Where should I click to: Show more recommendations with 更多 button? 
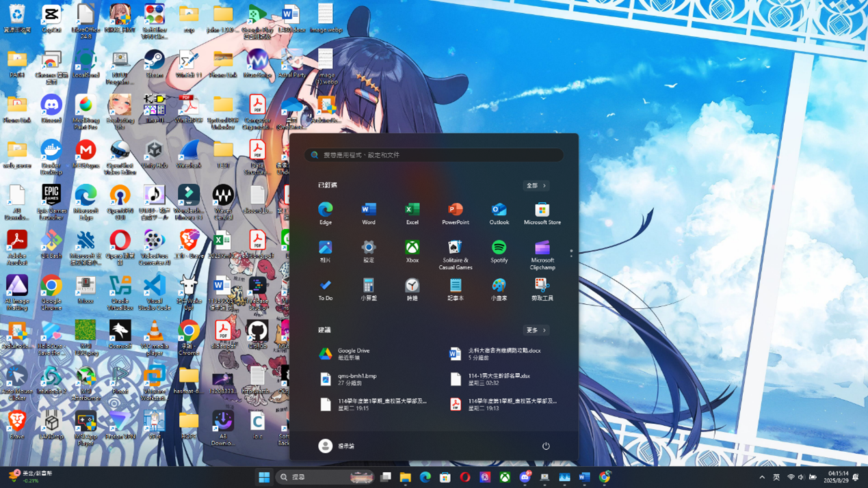(x=536, y=330)
